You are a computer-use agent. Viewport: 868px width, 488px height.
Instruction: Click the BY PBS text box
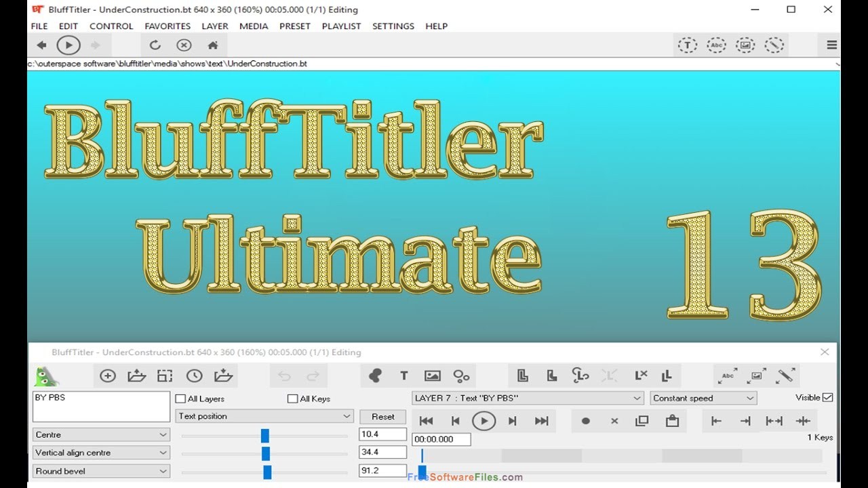(x=101, y=407)
